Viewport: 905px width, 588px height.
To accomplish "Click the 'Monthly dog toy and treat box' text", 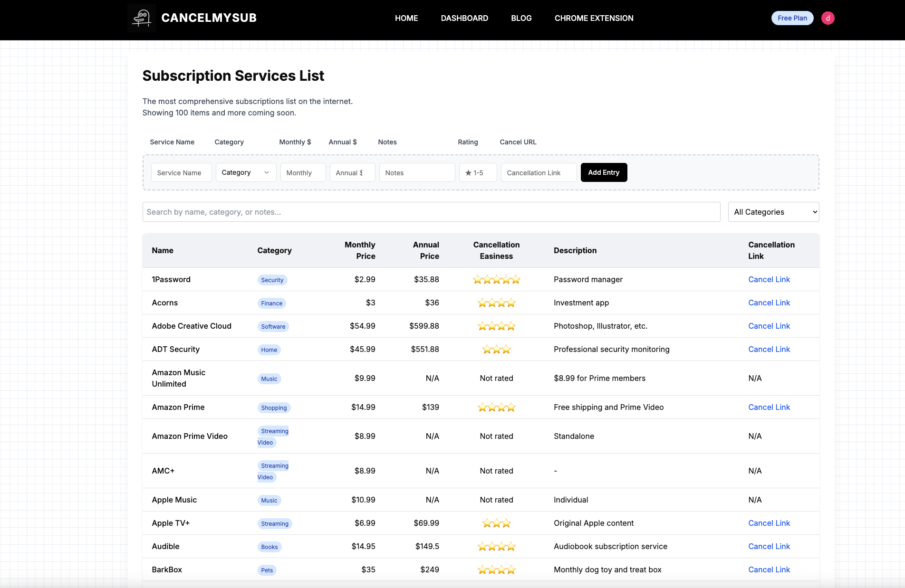I will (607, 569).
